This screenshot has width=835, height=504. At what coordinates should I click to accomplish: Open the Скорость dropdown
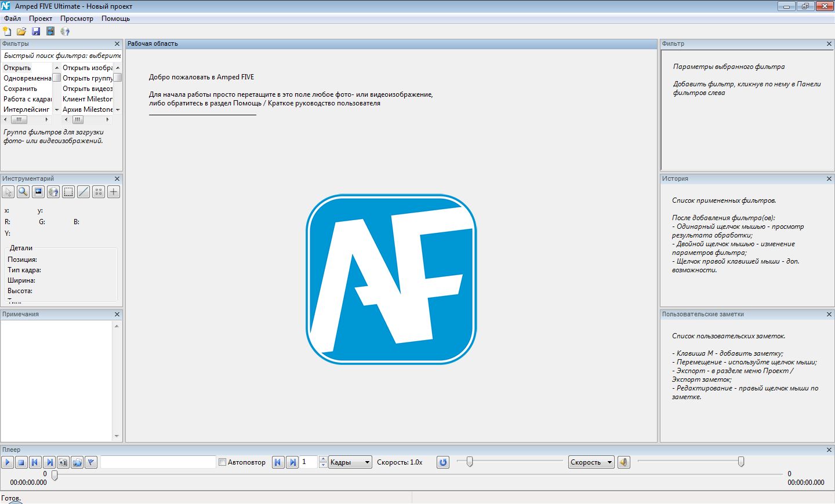(x=591, y=462)
